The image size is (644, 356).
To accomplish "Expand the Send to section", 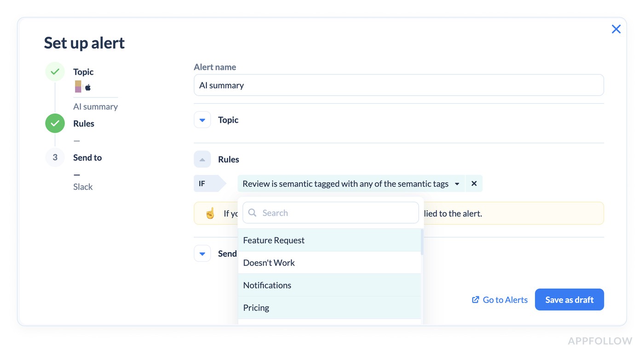I will (202, 253).
